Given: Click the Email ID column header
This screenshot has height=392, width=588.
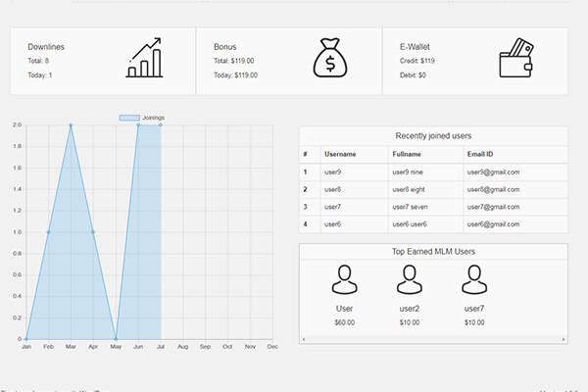Looking at the screenshot, I should tap(480, 155).
